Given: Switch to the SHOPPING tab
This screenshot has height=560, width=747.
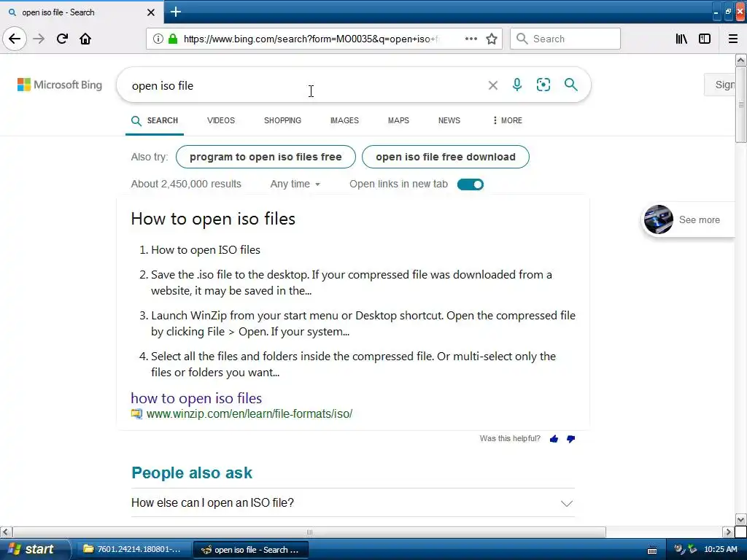Looking at the screenshot, I should (x=282, y=120).
